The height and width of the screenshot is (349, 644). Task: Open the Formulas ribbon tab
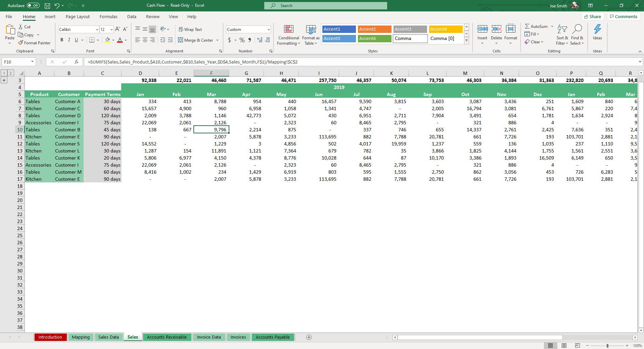108,17
